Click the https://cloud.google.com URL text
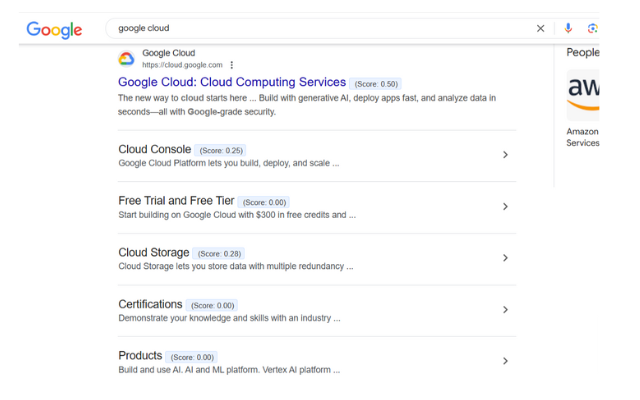Image resolution: width=640 pixels, height=400 pixels. (182, 65)
